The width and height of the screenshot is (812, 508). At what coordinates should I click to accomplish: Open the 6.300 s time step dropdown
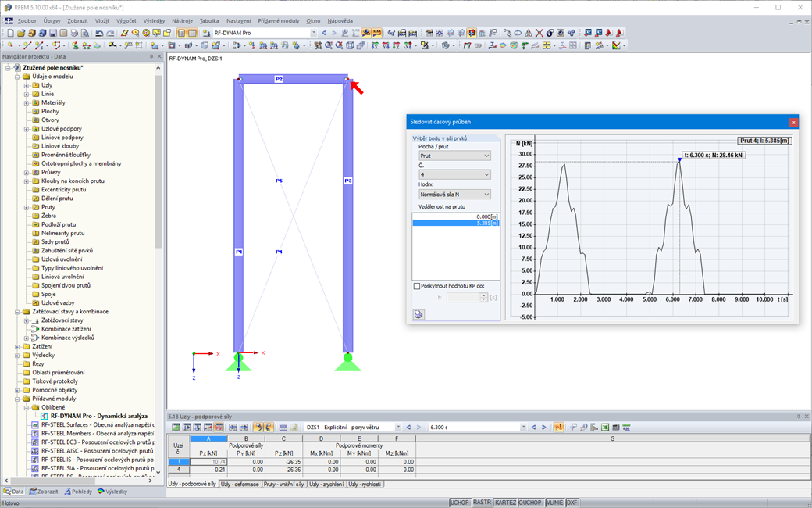pyautogui.click(x=523, y=428)
